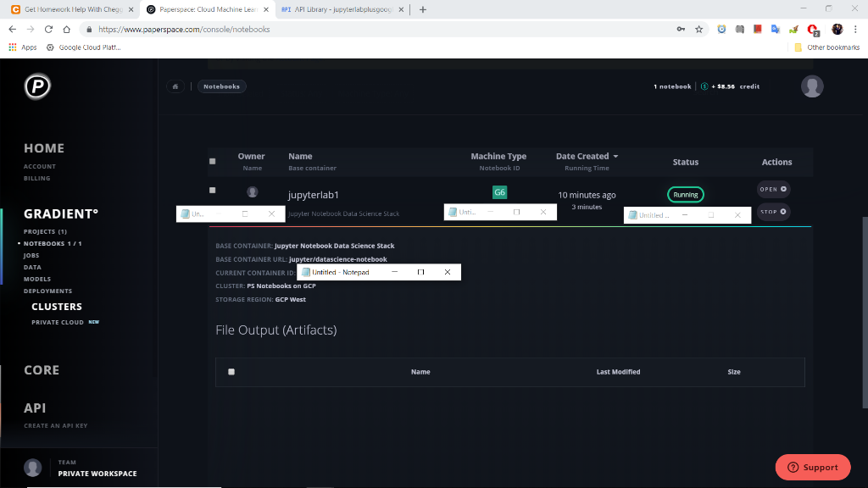Viewport: 868px width, 488px height.
Task: Close the Chegg browser tab
Action: [x=131, y=9]
